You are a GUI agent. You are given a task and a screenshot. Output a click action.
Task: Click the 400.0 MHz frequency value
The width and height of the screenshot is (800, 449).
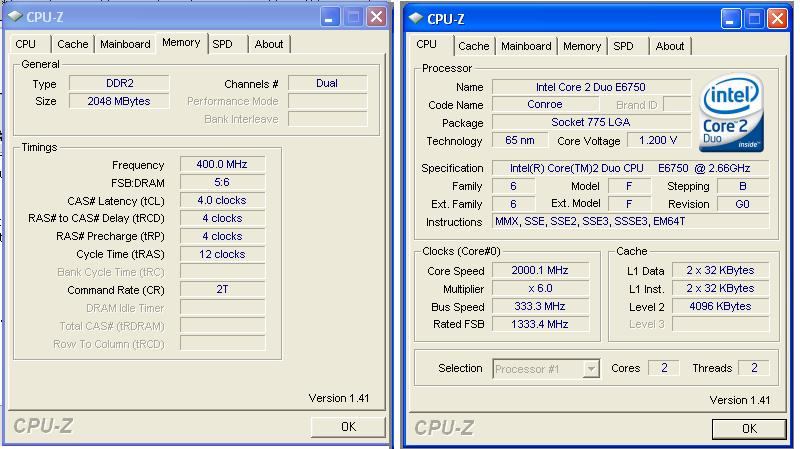222,164
